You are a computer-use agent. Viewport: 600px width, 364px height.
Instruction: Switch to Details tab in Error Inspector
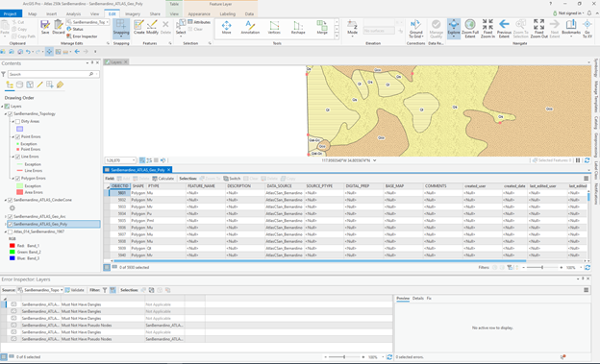coord(418,299)
